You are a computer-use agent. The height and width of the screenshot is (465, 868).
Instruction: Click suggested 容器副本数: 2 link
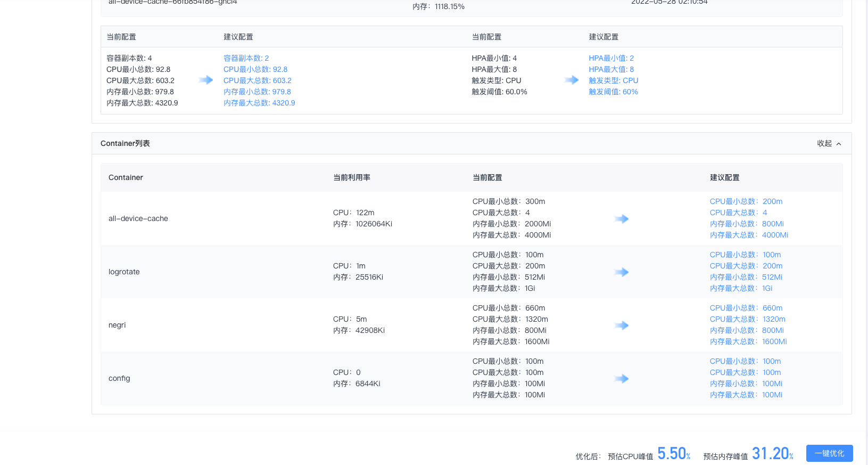coord(246,58)
